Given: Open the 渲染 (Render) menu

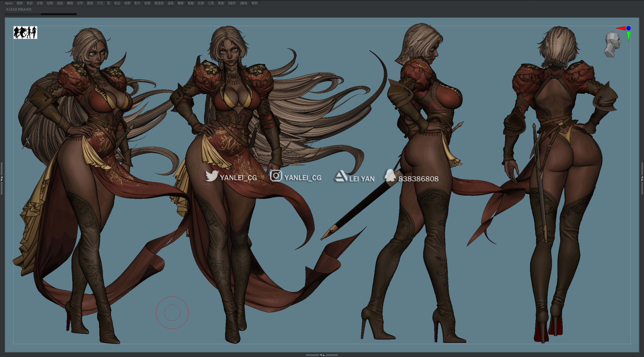Looking at the screenshot, I should coord(171,3).
